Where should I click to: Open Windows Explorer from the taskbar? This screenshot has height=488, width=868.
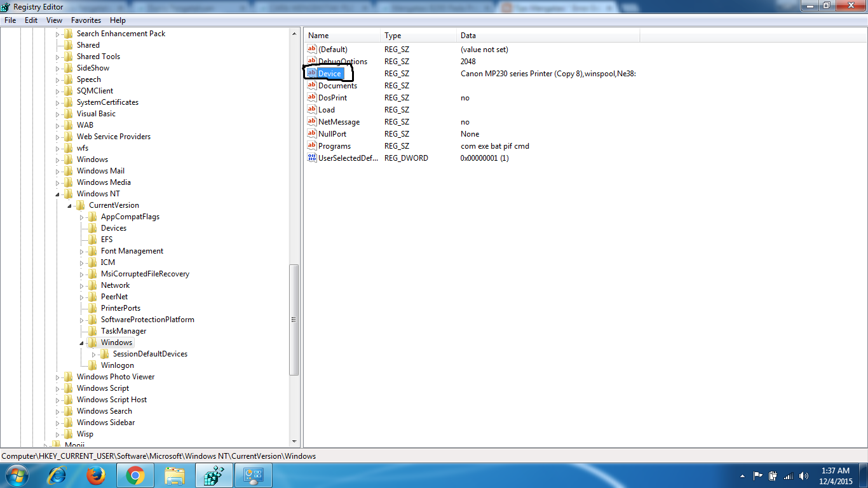[174, 475]
